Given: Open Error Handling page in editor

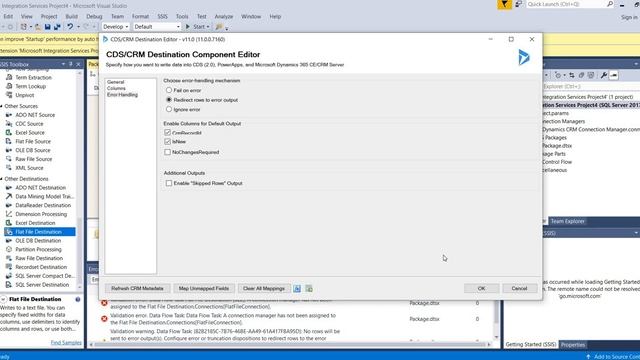Looking at the screenshot, I should [x=122, y=95].
